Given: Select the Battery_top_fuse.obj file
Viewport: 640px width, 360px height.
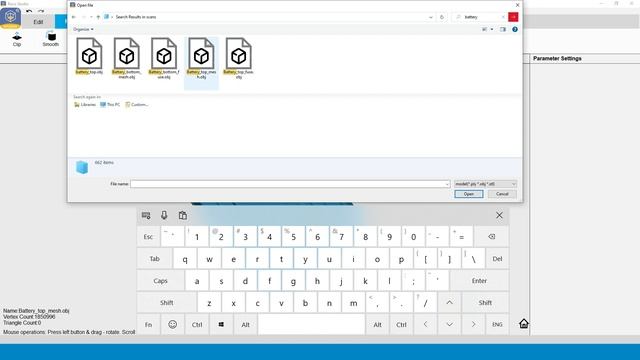Looking at the screenshot, I should [x=238, y=58].
